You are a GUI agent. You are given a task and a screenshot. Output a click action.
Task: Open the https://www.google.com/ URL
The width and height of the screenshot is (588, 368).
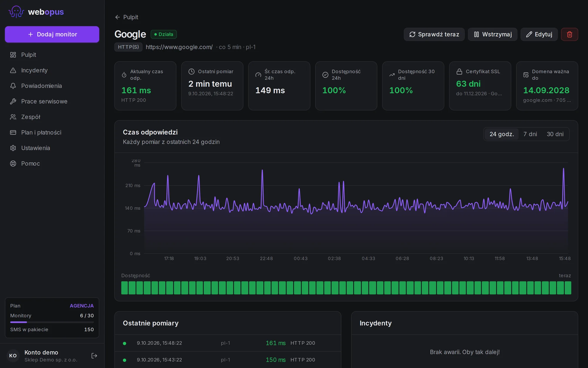[x=179, y=47]
